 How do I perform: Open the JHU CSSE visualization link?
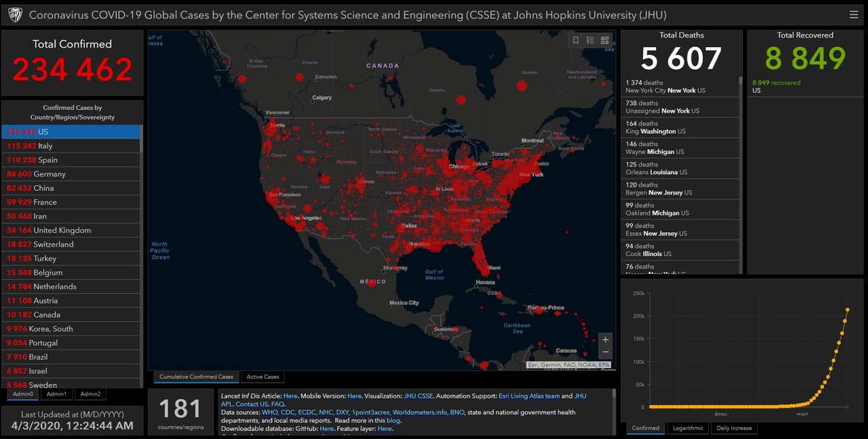pos(420,396)
